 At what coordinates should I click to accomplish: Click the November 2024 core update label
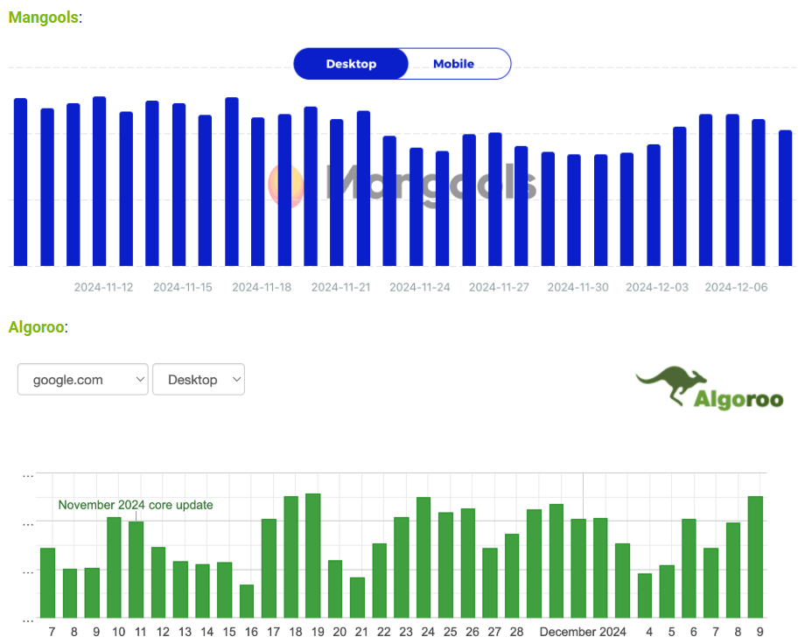pyautogui.click(x=135, y=505)
